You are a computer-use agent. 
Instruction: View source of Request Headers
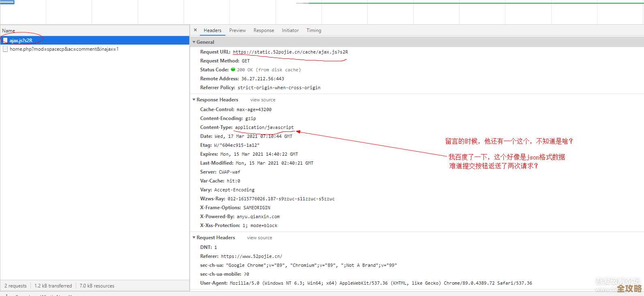pyautogui.click(x=259, y=238)
